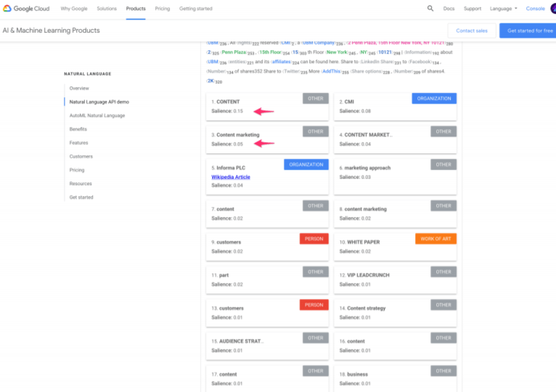
Task: Click the PERSON tag on entity 9 customers
Action: [314, 239]
